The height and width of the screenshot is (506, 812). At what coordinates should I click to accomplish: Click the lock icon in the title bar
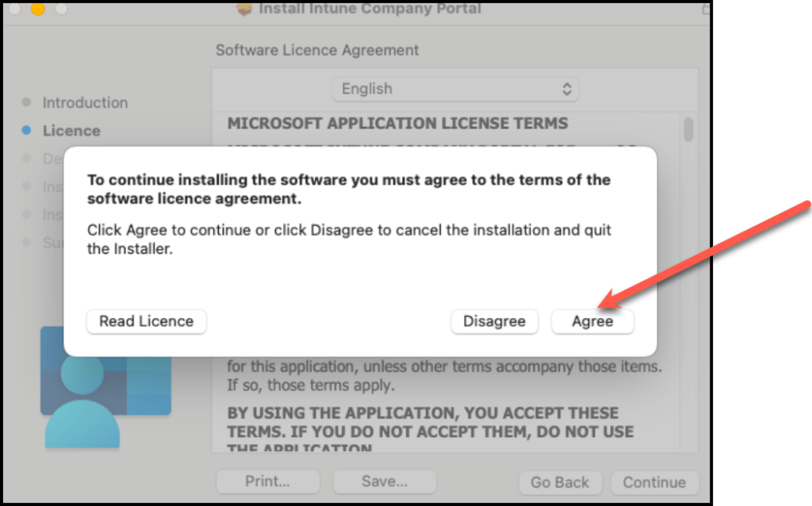(706, 9)
